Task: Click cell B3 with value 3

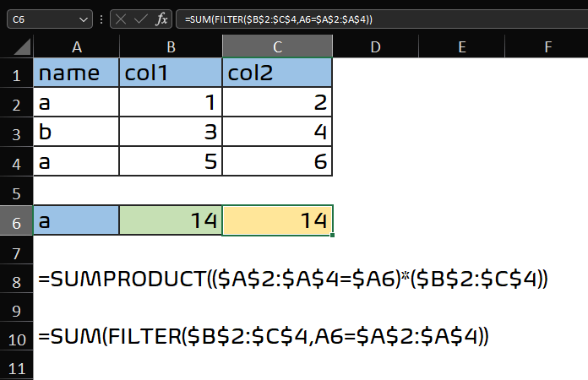Action: [171, 132]
